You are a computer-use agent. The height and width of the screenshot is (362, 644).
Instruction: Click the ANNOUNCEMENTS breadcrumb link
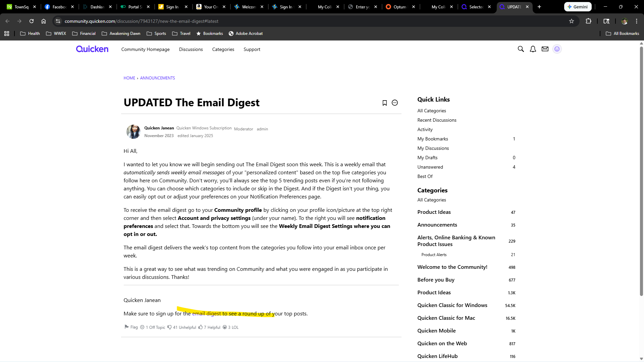point(157,78)
